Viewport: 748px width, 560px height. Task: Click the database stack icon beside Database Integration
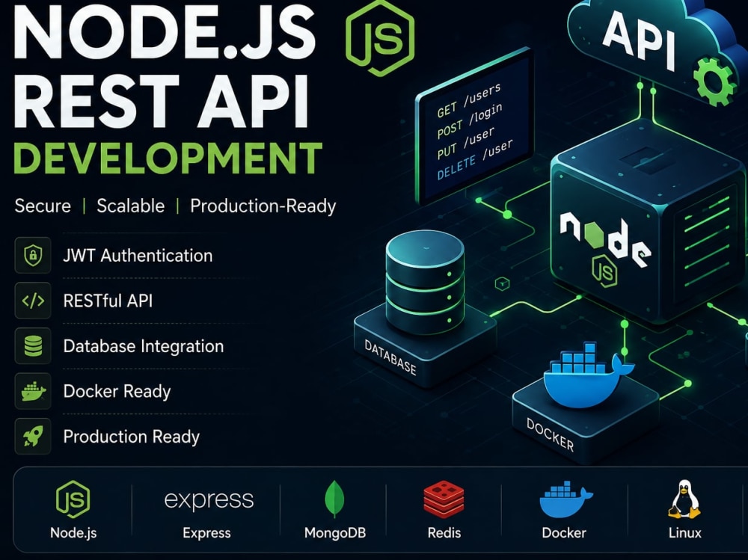click(33, 346)
